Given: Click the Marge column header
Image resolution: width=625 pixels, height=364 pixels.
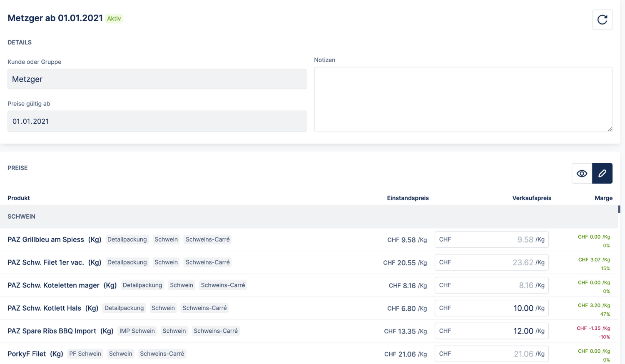Looking at the screenshot, I should point(603,198).
